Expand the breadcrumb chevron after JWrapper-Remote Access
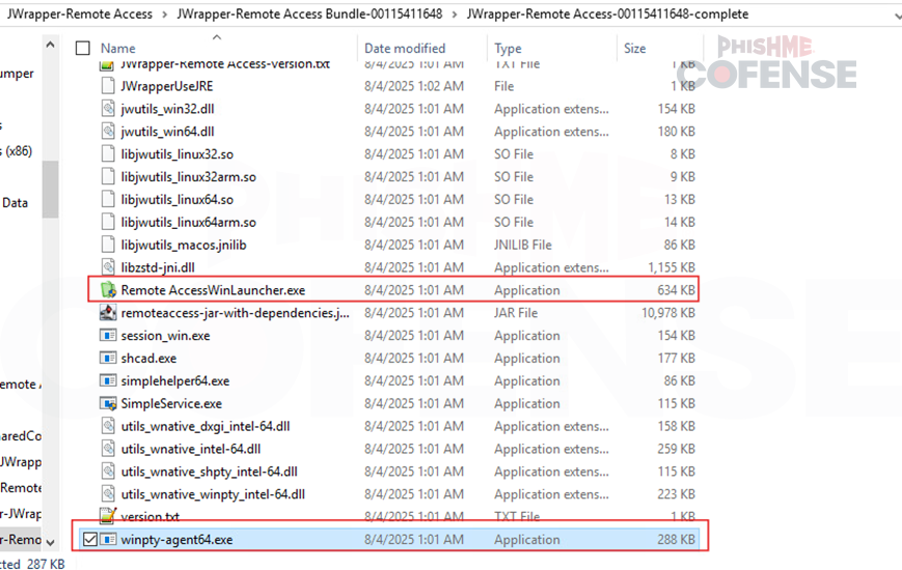 click(165, 15)
